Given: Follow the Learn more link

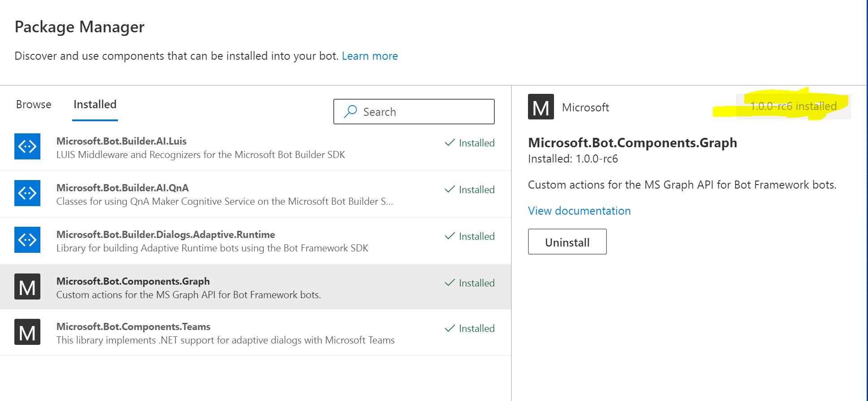Looking at the screenshot, I should tap(370, 56).
